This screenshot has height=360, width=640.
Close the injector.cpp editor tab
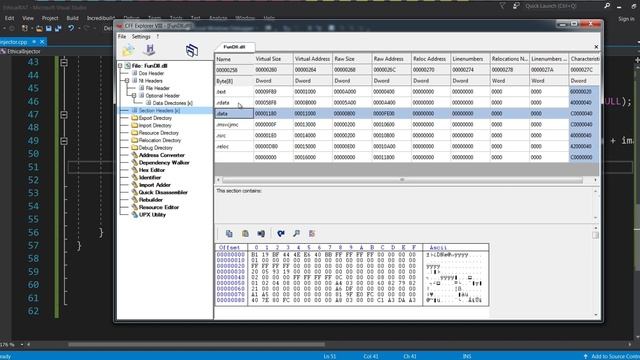(x=42, y=42)
